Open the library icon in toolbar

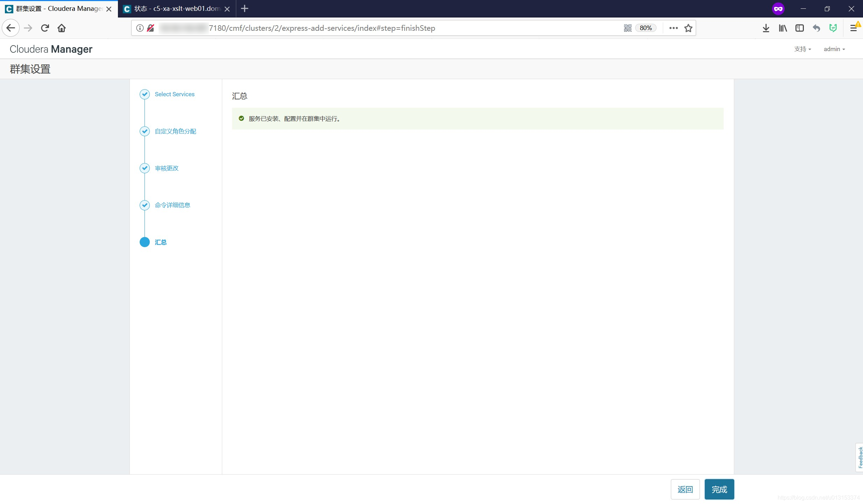pyautogui.click(x=783, y=28)
